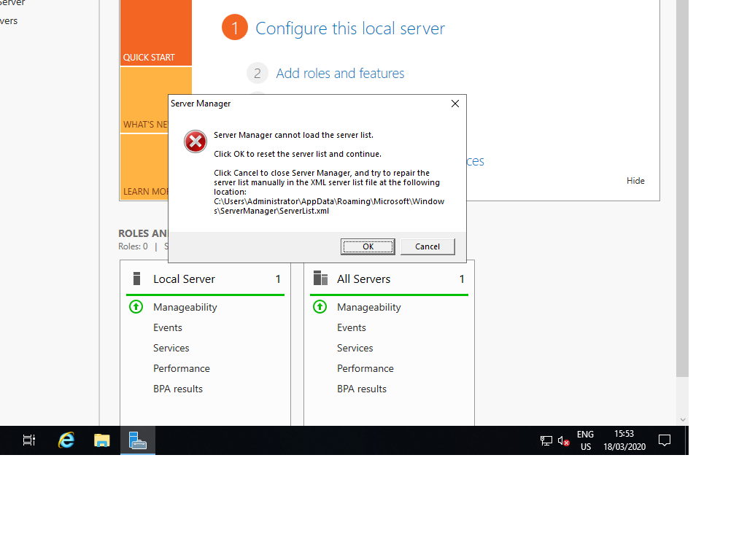This screenshot has width=747, height=560.
Task: Open Services under Local Server
Action: (171, 348)
